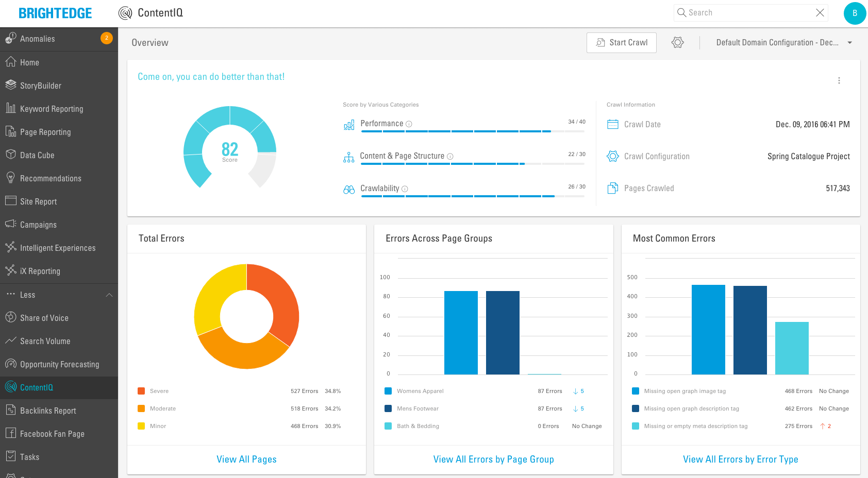This screenshot has width=868, height=478.
Task: Open Tasks checkbox icon
Action: tap(11, 456)
